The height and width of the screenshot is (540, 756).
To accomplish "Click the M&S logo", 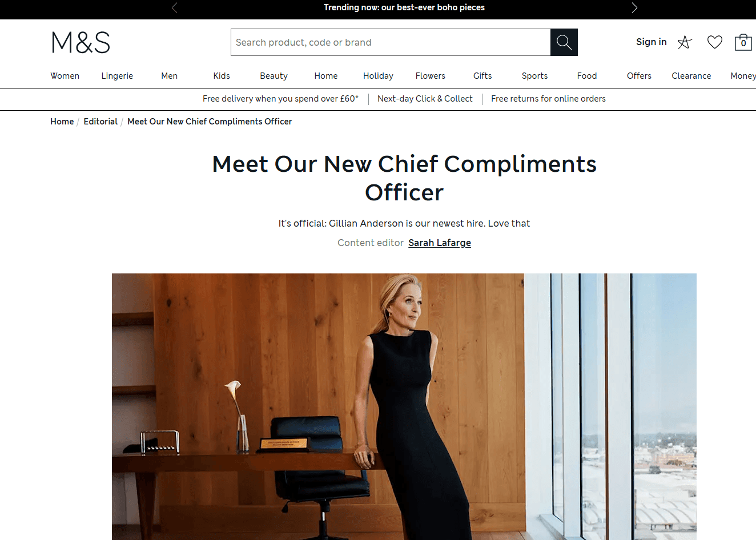I will point(81,42).
